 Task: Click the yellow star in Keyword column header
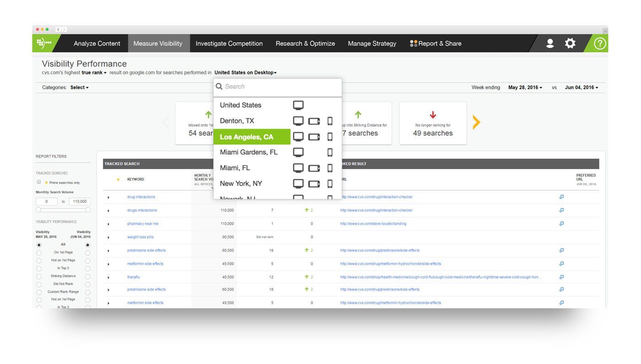click(118, 180)
